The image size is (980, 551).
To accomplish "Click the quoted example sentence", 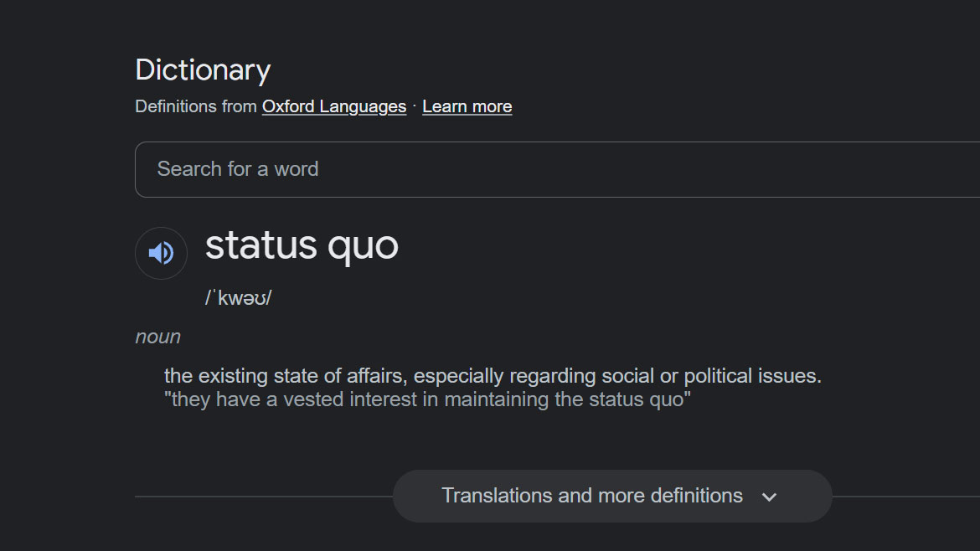I will tap(427, 399).
